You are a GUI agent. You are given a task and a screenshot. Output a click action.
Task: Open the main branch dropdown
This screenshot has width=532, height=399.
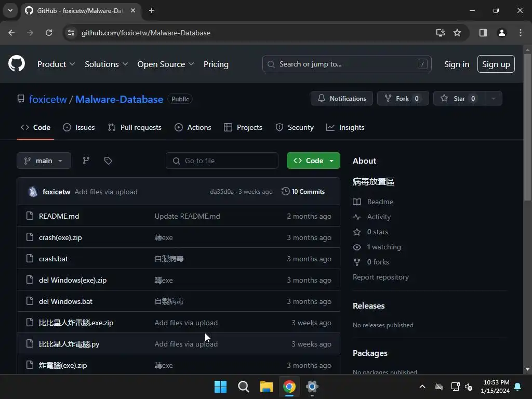click(44, 161)
